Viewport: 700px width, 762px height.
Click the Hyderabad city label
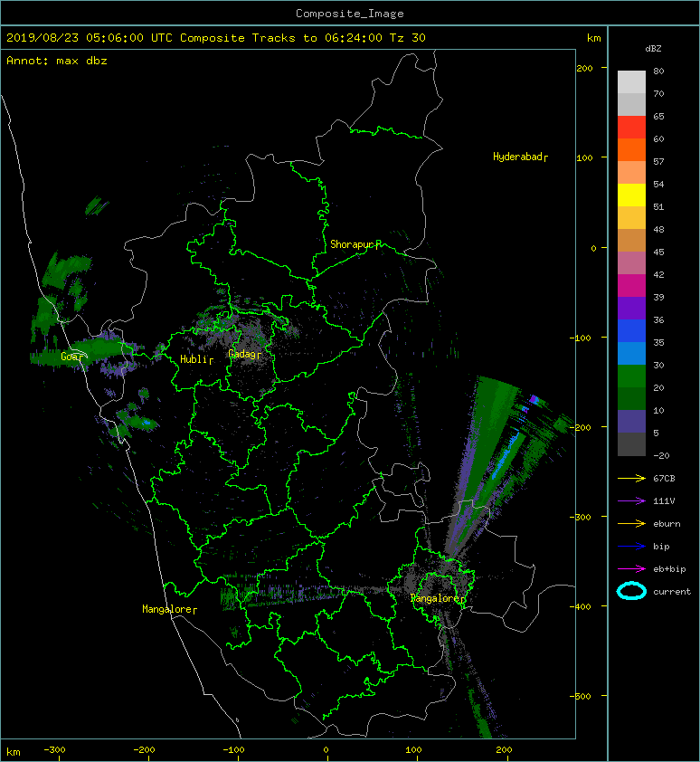tap(518, 157)
